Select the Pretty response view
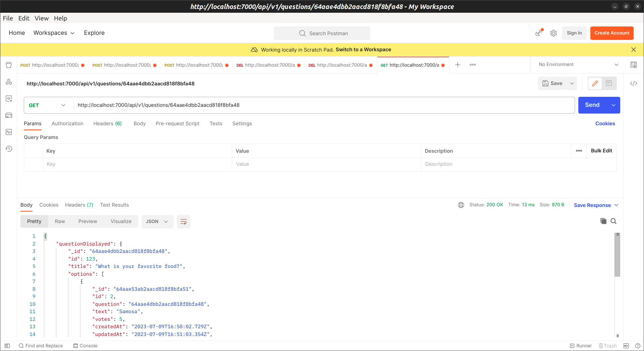Screen dimensions: 644x351 point(34,221)
